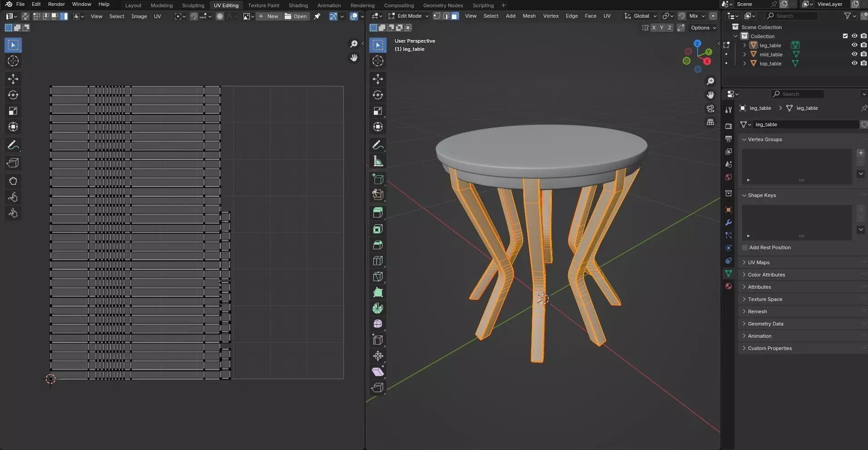Viewport: 868px width, 450px height.
Task: Select the Pinch tool in UV editor
Action: coord(13,213)
